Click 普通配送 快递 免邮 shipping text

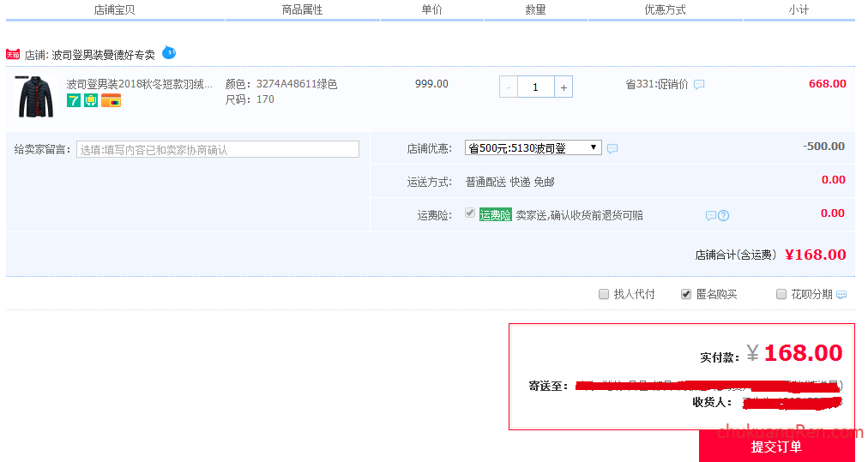click(509, 182)
